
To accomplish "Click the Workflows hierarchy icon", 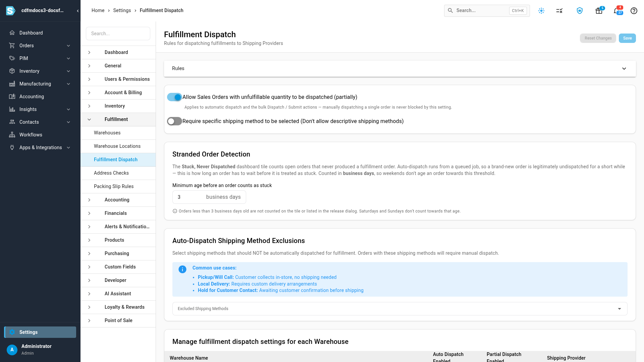I will [x=12, y=135].
